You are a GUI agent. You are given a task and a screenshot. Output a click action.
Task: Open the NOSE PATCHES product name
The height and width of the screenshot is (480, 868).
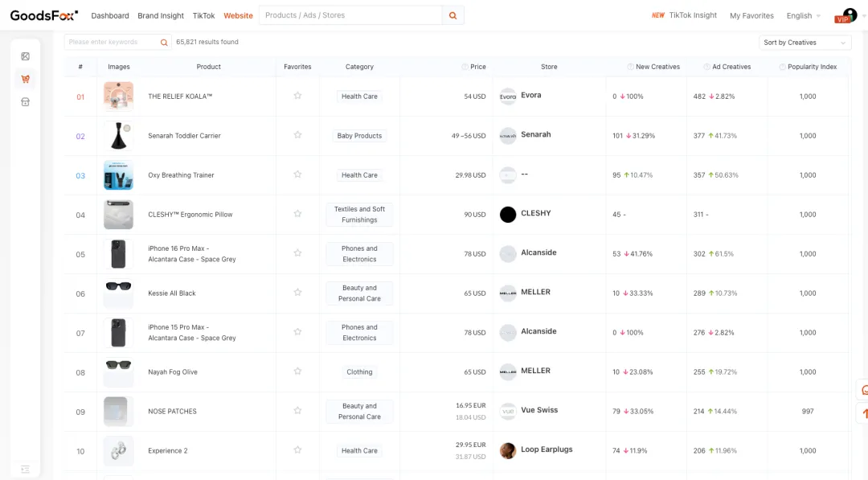(172, 412)
